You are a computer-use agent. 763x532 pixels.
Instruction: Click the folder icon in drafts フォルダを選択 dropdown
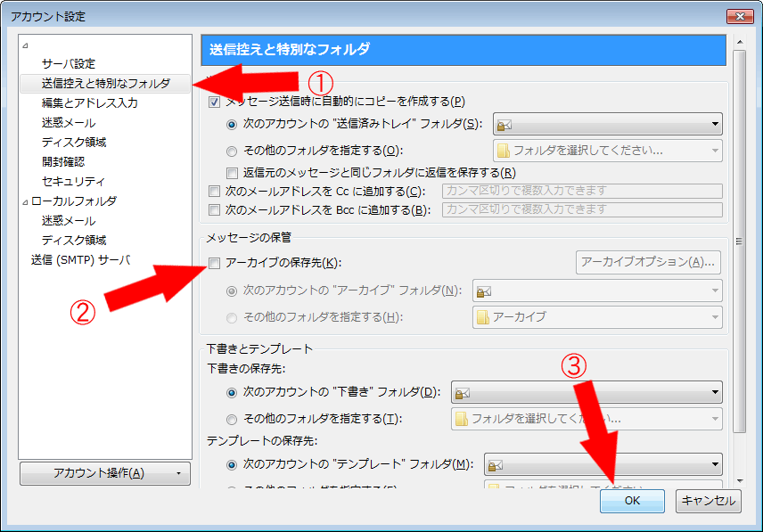pyautogui.click(x=462, y=419)
